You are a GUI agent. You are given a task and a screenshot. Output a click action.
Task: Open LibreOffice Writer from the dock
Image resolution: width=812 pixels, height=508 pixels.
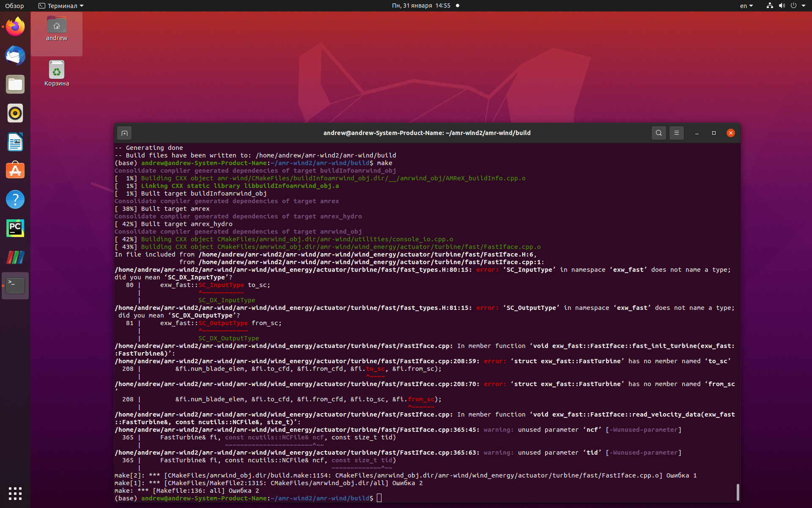(x=15, y=142)
